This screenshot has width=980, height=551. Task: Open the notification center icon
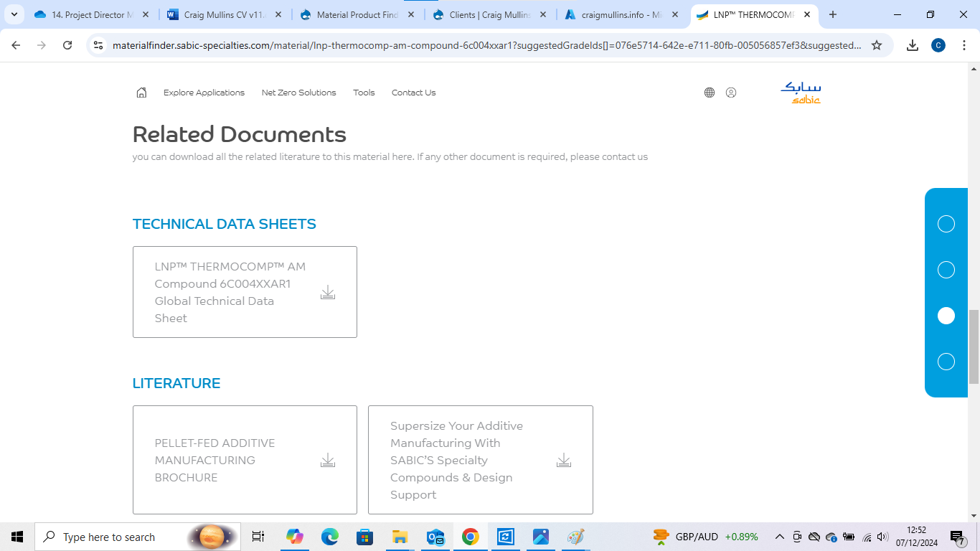pos(957,537)
